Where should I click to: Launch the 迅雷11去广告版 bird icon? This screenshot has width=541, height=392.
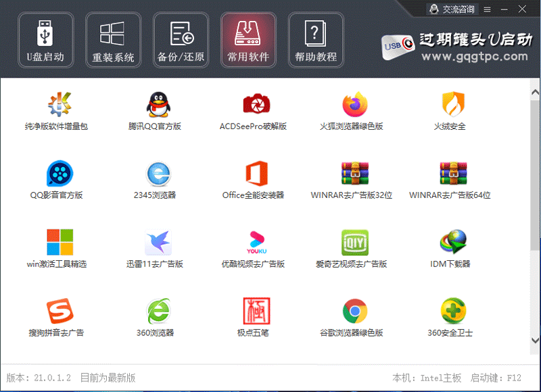point(158,242)
